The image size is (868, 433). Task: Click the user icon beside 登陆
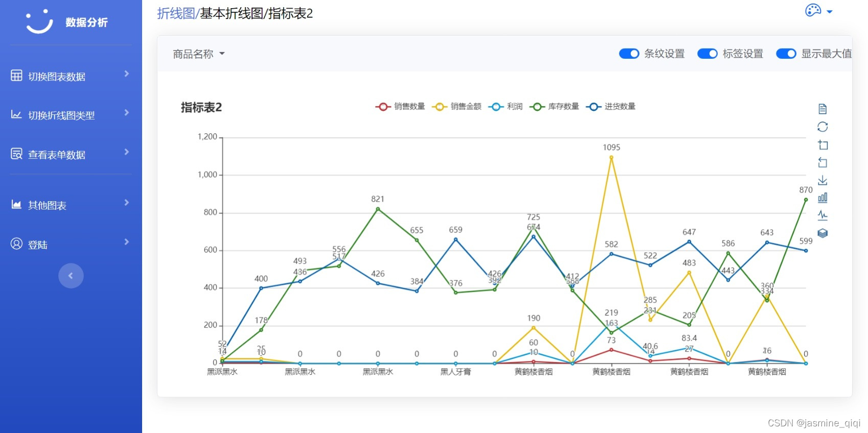pos(16,244)
